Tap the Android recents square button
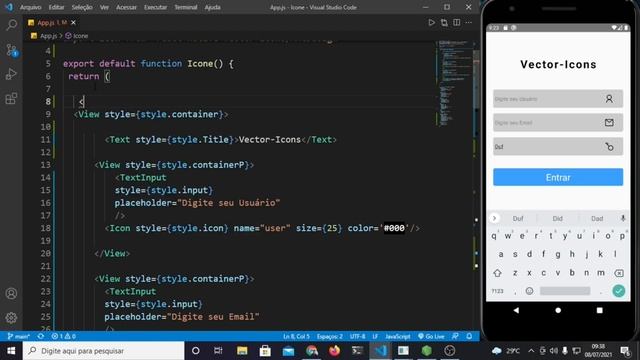Image resolution: width=640 pixels, height=360 pixels. [x=600, y=310]
